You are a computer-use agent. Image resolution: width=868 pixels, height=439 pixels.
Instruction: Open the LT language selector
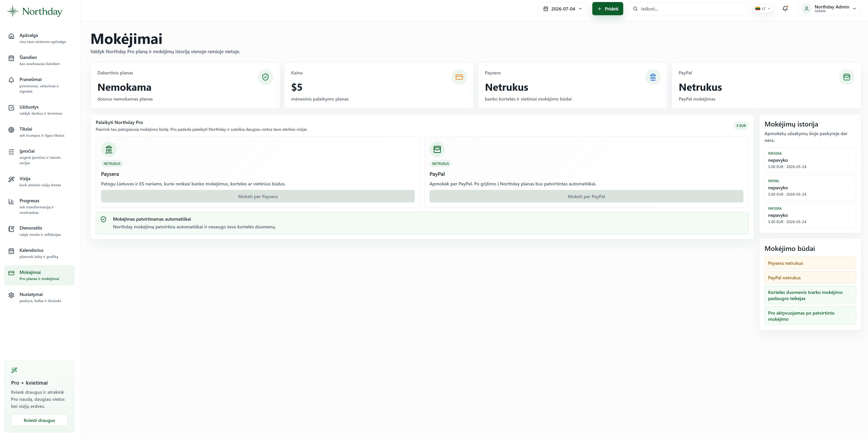tap(763, 9)
